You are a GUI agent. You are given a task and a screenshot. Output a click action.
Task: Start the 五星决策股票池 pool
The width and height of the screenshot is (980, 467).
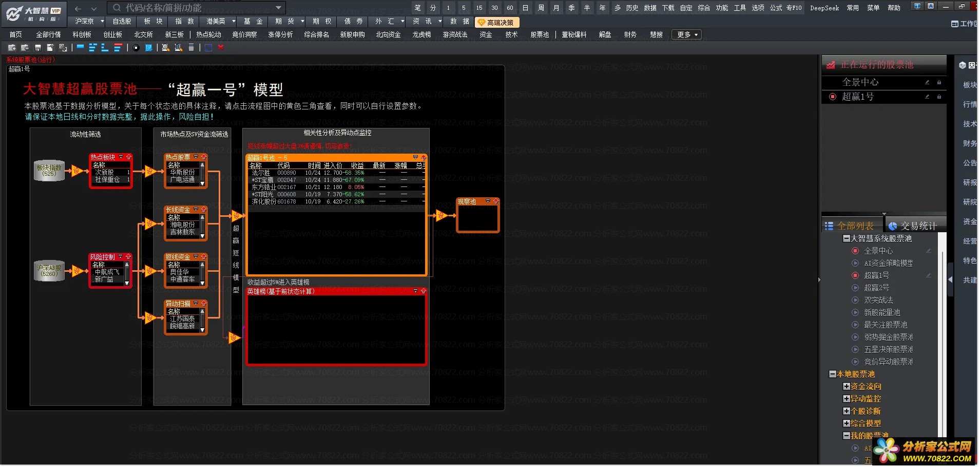pos(855,349)
